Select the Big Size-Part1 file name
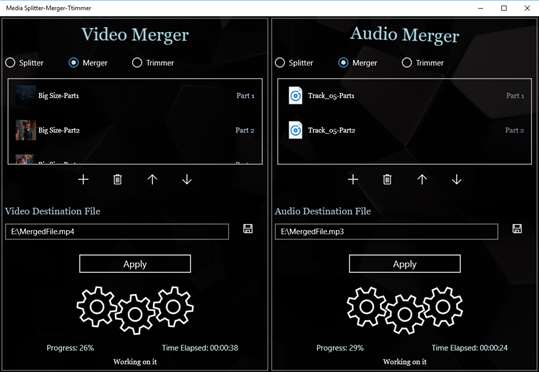 click(x=58, y=95)
